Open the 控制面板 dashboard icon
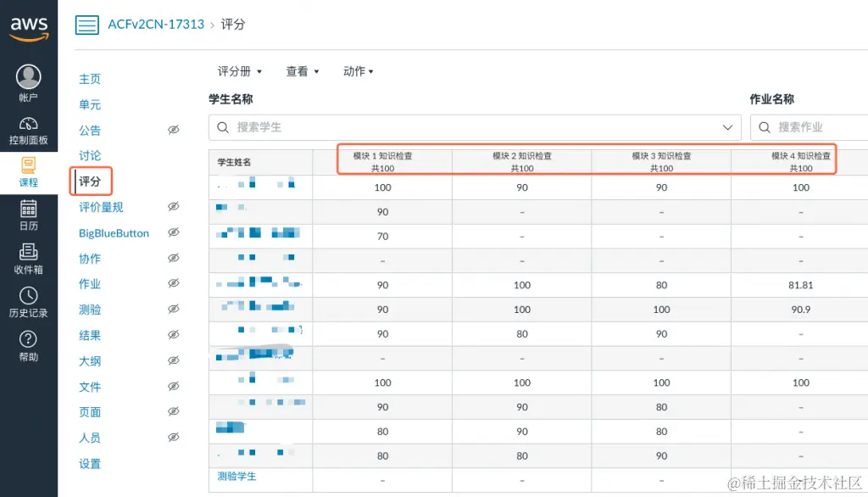Screen dimensions: 868x497 (28, 124)
